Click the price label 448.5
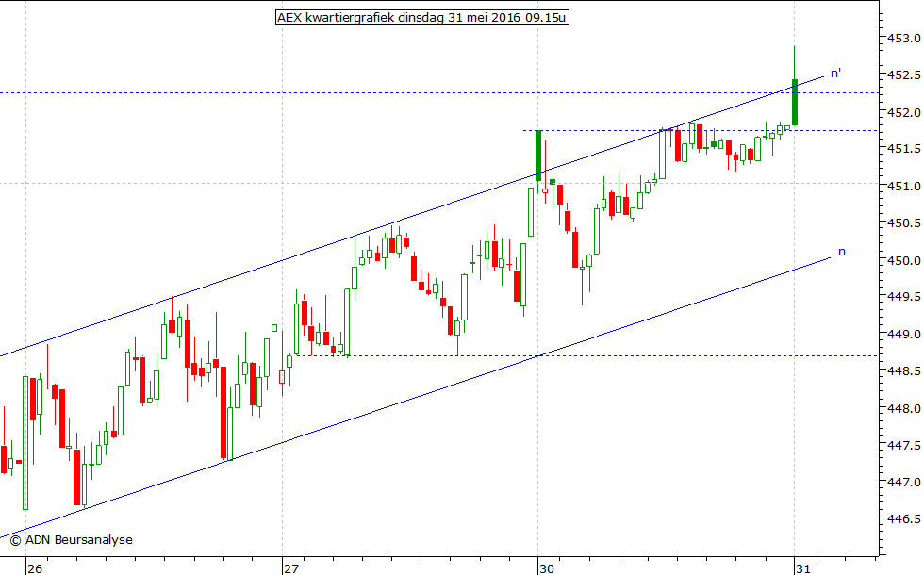 904,371
